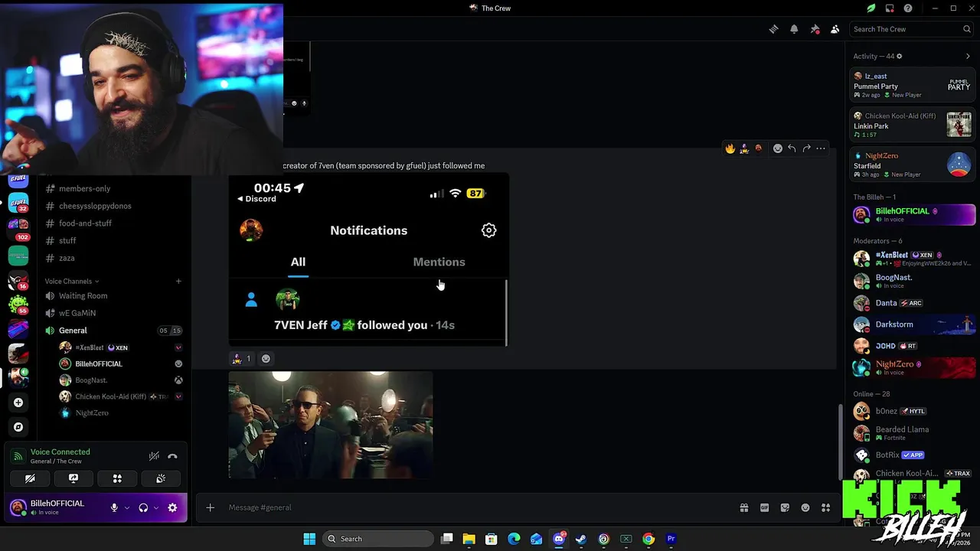This screenshot has height=551, width=980.
Task: Select Darkstorm in Moderators list
Action: coord(913,324)
